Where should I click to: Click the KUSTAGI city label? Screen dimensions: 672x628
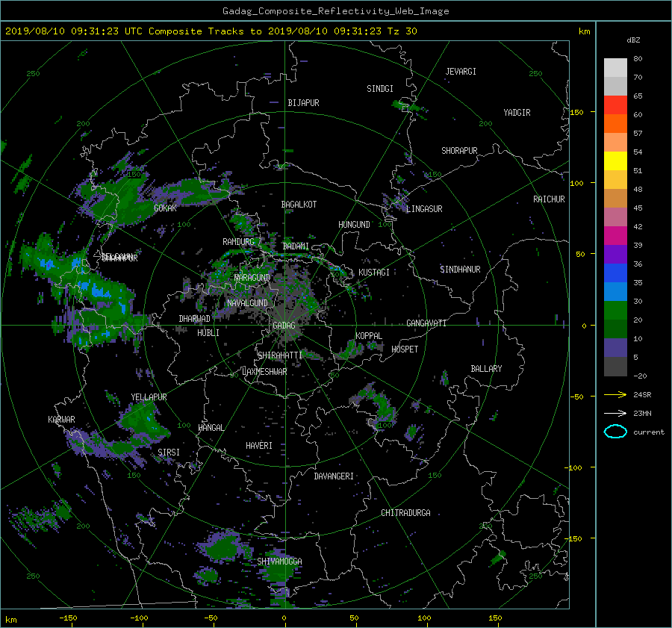(374, 273)
